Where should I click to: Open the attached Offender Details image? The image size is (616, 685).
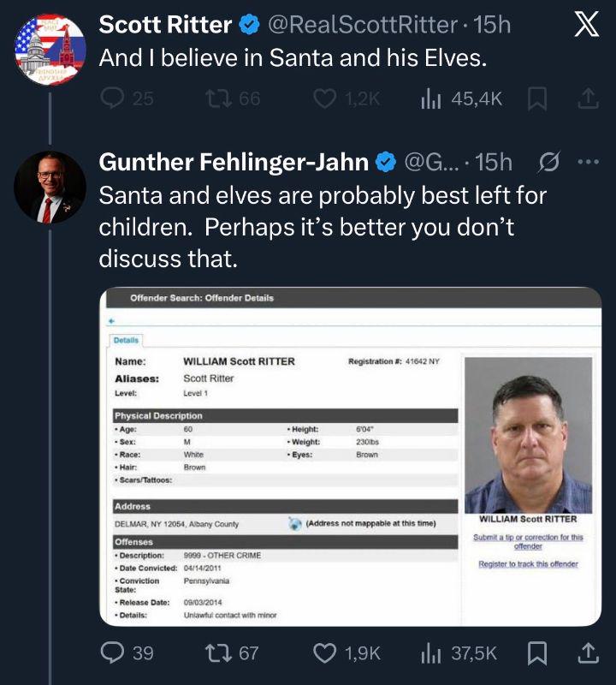351,456
